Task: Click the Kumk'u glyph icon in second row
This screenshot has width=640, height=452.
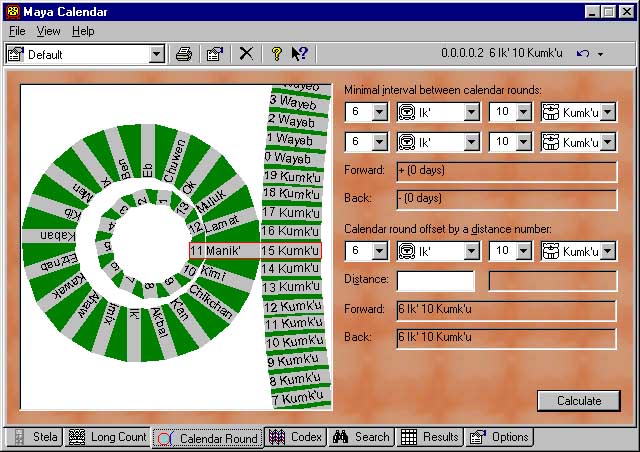Action: (551, 143)
